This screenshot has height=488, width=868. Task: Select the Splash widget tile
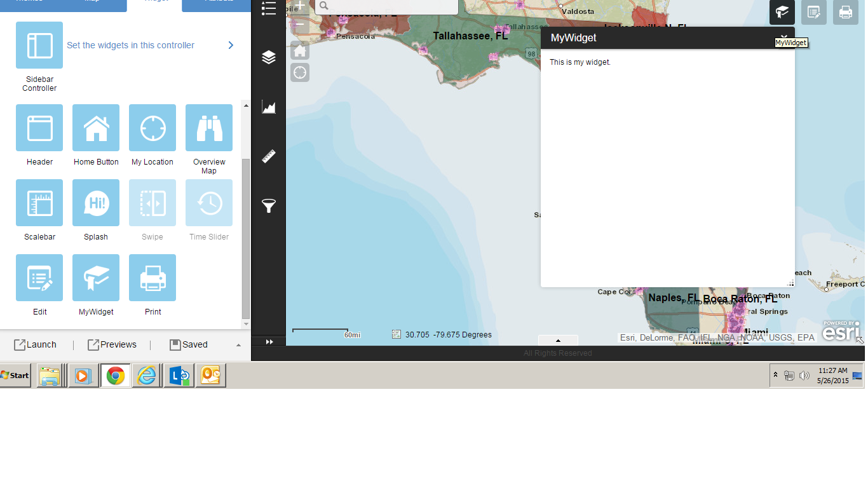(96, 203)
